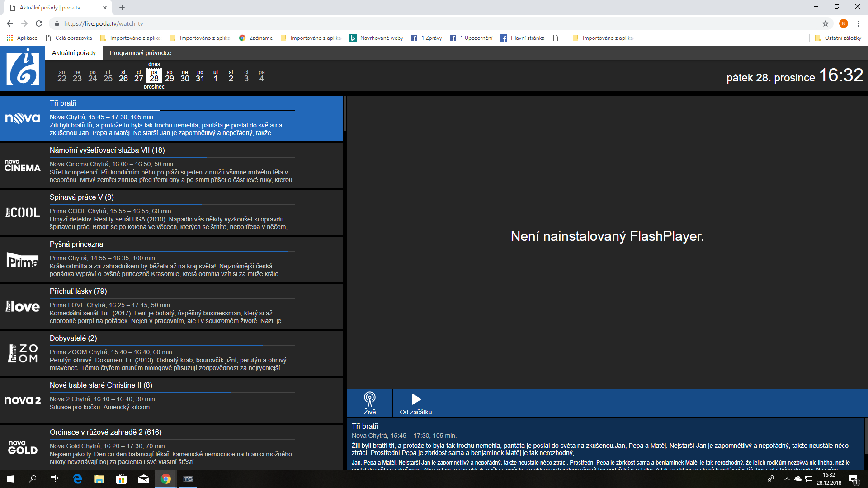Start live broadcast with Živě button
This screenshot has height=488, width=868.
(x=370, y=403)
